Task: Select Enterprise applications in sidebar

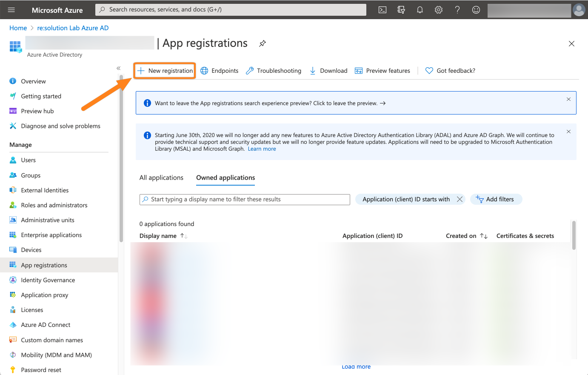Action: (x=51, y=235)
